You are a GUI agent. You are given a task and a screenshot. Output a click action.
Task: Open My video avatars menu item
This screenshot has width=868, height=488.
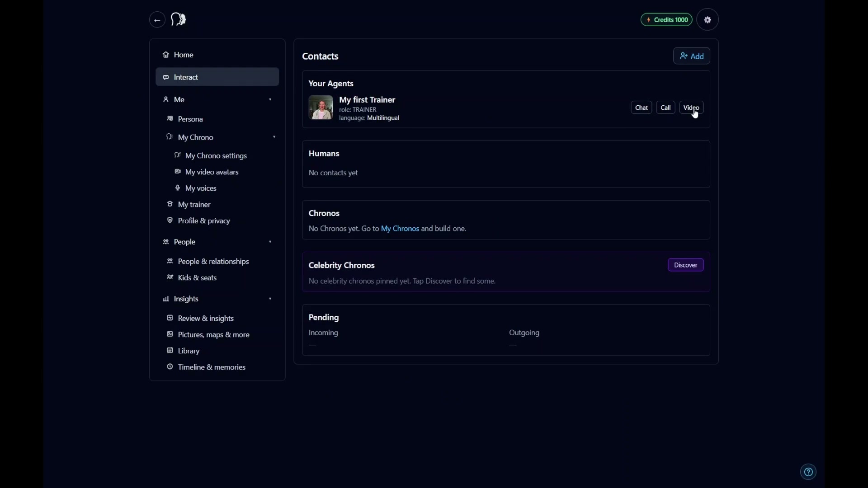(x=212, y=172)
